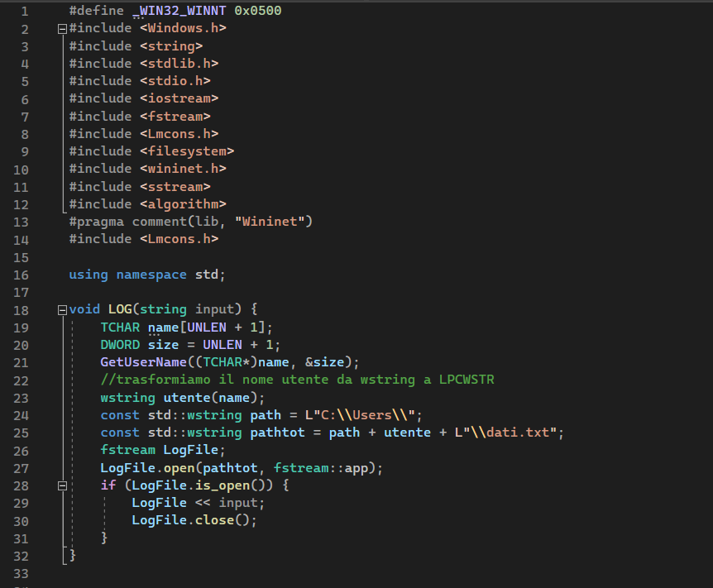713x588 pixels.
Task: Click the <wininet.h> include
Action: [x=183, y=169]
